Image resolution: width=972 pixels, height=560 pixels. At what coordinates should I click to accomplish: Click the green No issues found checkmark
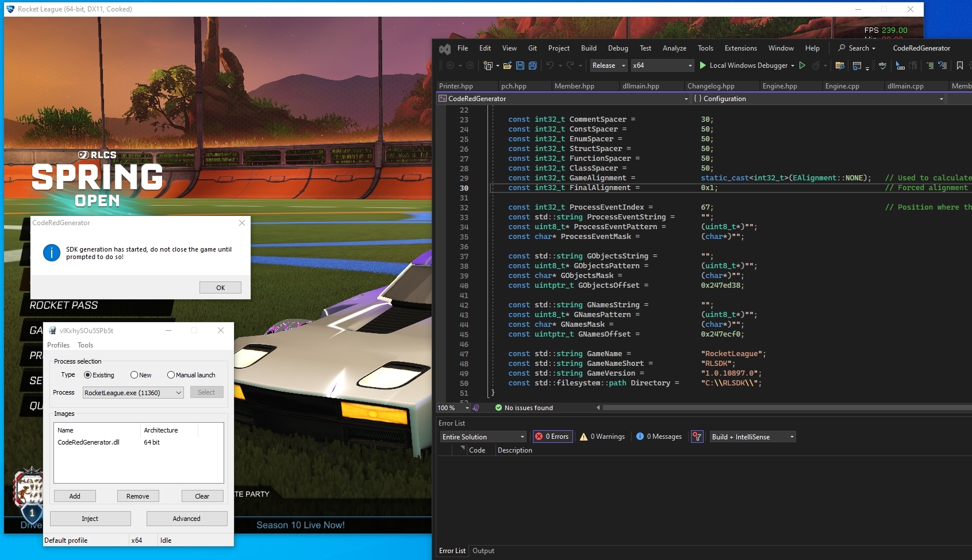coord(498,408)
